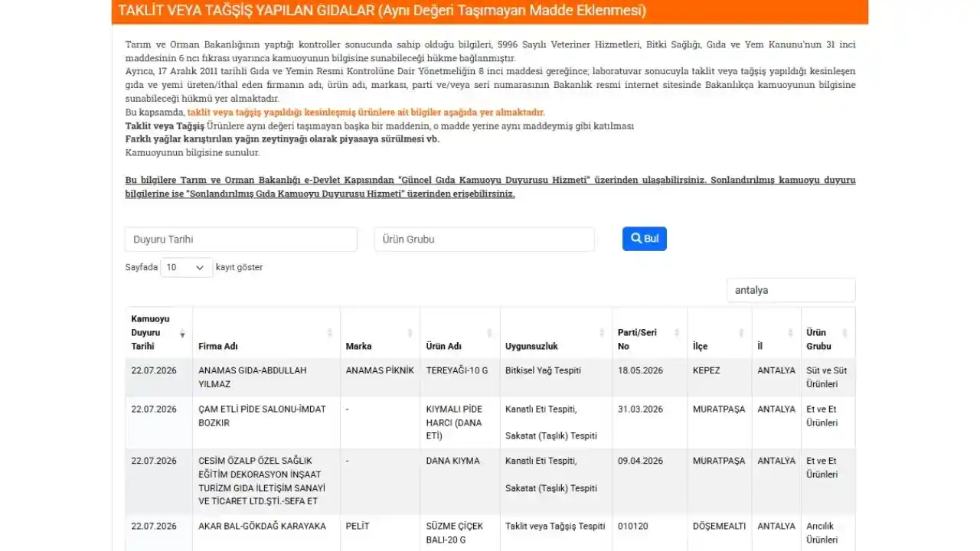The image size is (980, 551).
Task: Sort table by İlçe column arrows
Action: pyautogui.click(x=741, y=333)
